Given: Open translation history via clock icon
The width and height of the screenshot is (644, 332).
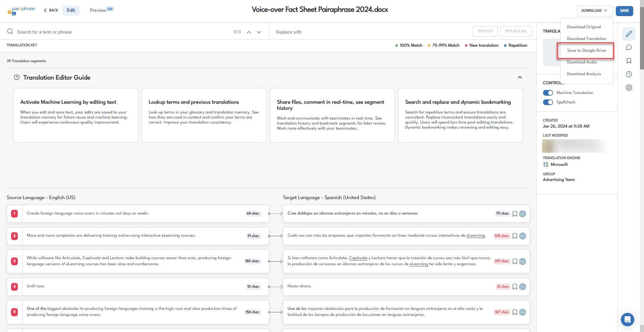Looking at the screenshot, I should [629, 74].
